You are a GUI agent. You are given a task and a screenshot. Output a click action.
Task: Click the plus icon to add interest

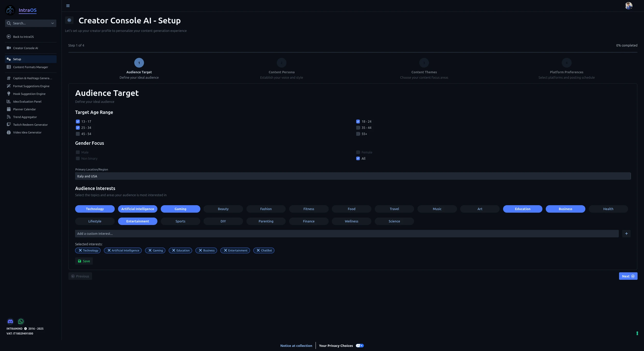point(626,233)
